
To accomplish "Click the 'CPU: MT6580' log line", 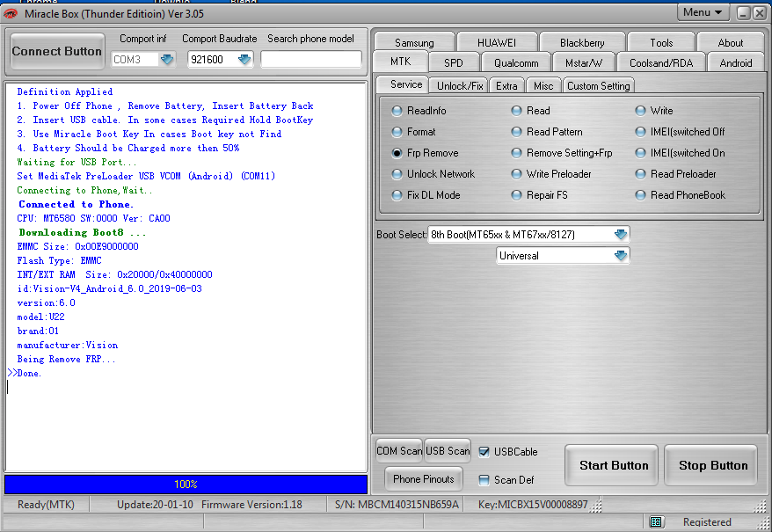I will (93, 218).
